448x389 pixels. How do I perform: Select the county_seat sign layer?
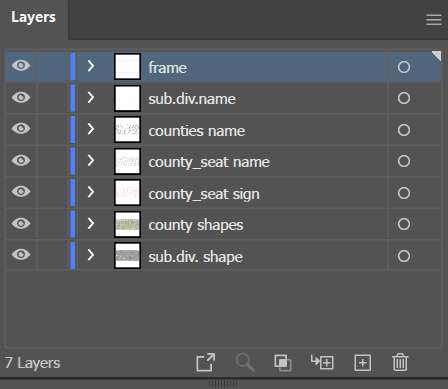coord(204,194)
